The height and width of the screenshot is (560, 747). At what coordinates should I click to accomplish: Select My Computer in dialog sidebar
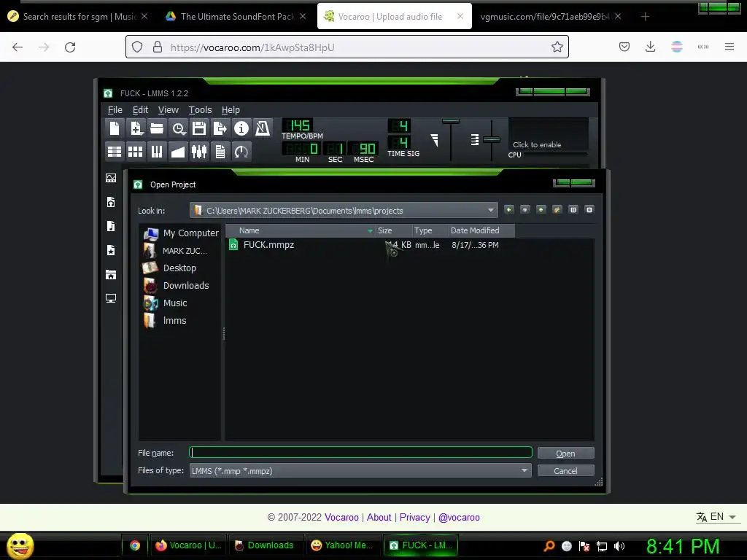pos(181,233)
